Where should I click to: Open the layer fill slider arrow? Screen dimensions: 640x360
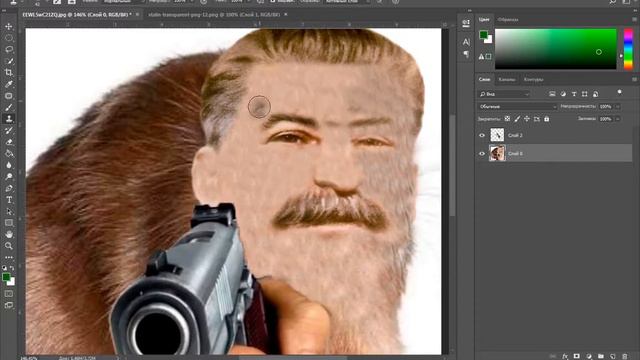tap(618, 119)
